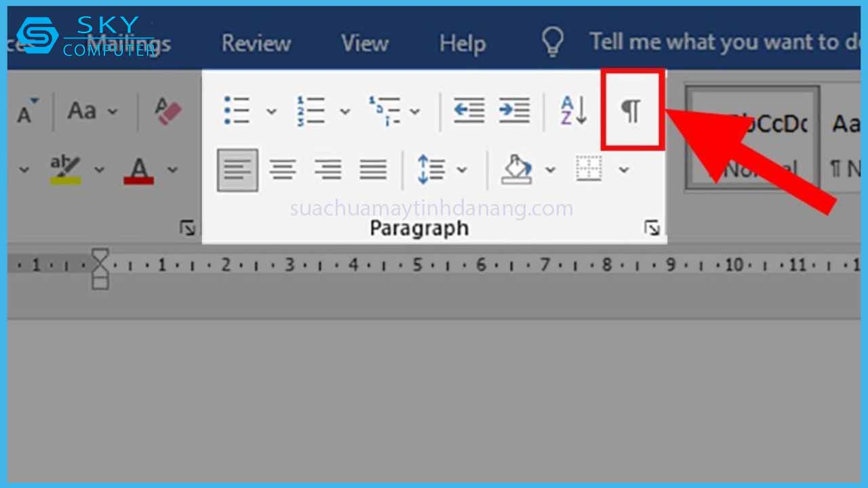Toggle Center text alignment
Viewport: 868px width, 488px height.
pyautogui.click(x=283, y=169)
